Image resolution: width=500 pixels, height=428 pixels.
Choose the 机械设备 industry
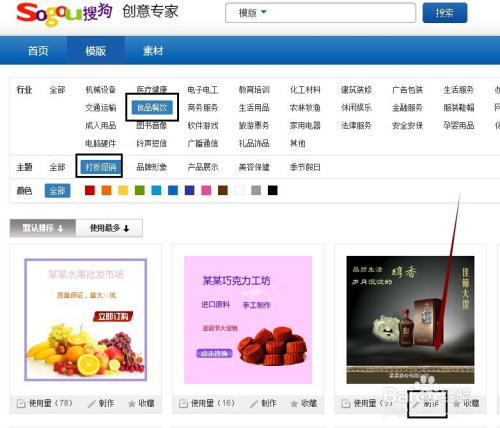click(x=101, y=90)
